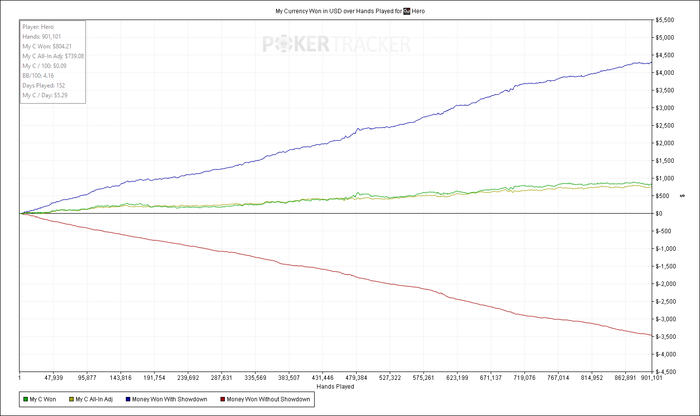Click 'Days Played: 152' stat line
The height and width of the screenshot is (416, 700).
point(44,86)
